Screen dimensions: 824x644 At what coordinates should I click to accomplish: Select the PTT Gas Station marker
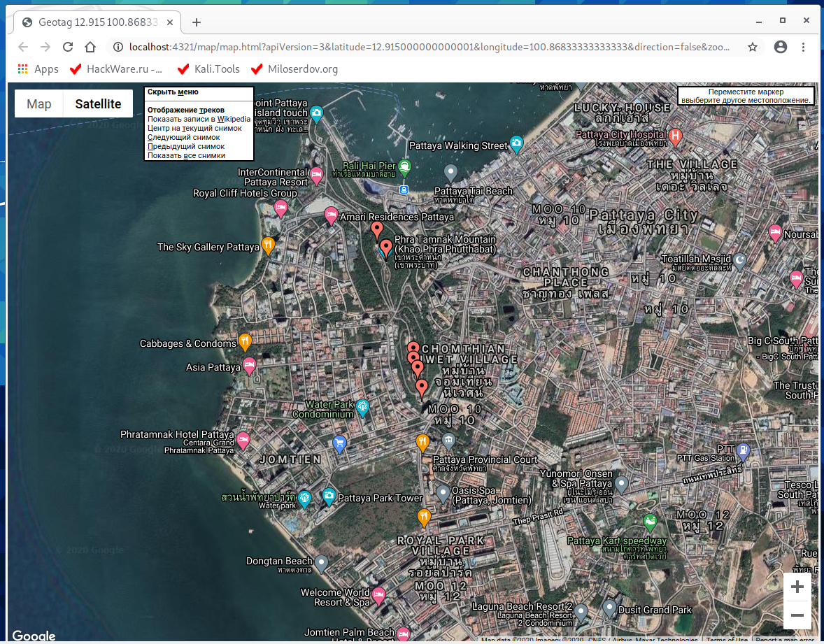tap(744, 451)
